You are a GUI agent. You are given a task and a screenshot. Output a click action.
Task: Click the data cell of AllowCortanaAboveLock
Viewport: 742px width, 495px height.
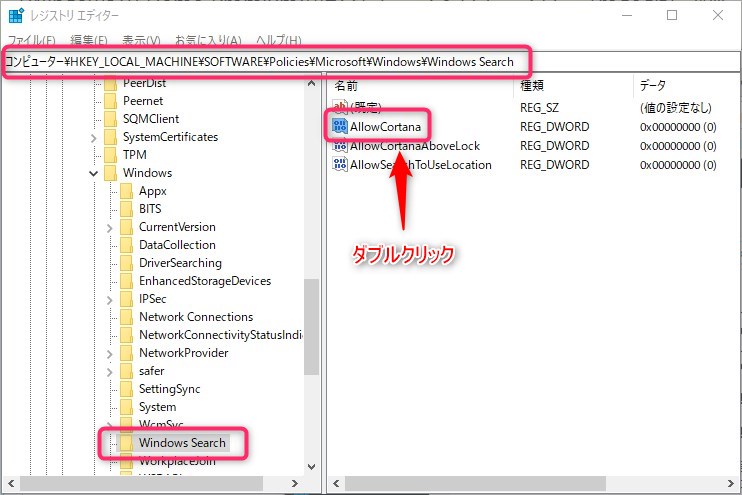click(678, 146)
